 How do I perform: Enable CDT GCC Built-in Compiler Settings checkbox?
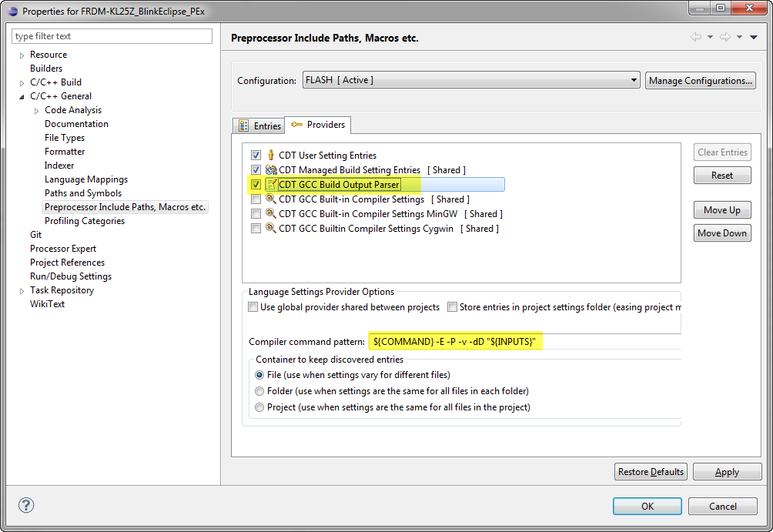pos(256,199)
